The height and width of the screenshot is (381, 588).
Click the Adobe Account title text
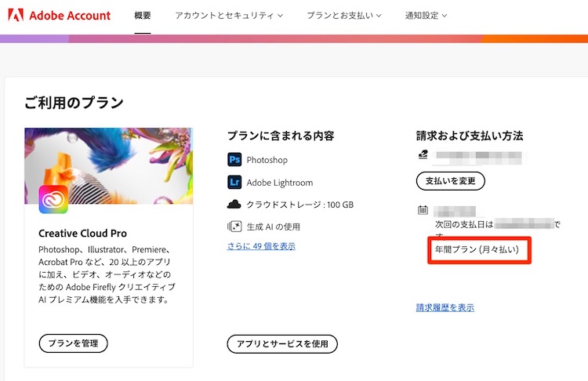pyautogui.click(x=70, y=16)
